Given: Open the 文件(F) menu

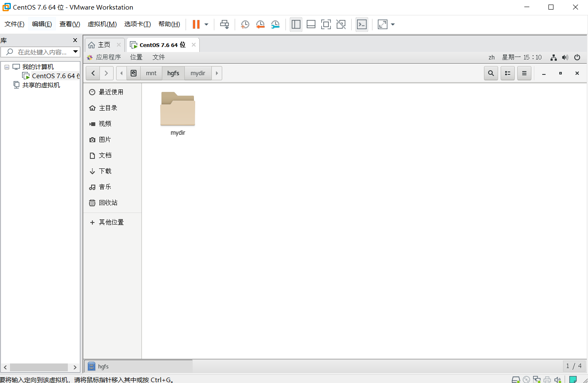Looking at the screenshot, I should (x=15, y=24).
